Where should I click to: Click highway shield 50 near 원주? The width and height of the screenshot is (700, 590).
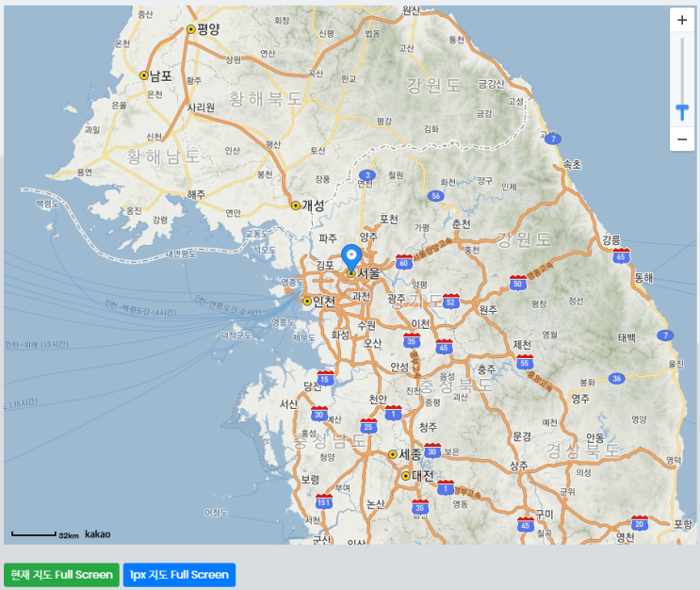517,282
